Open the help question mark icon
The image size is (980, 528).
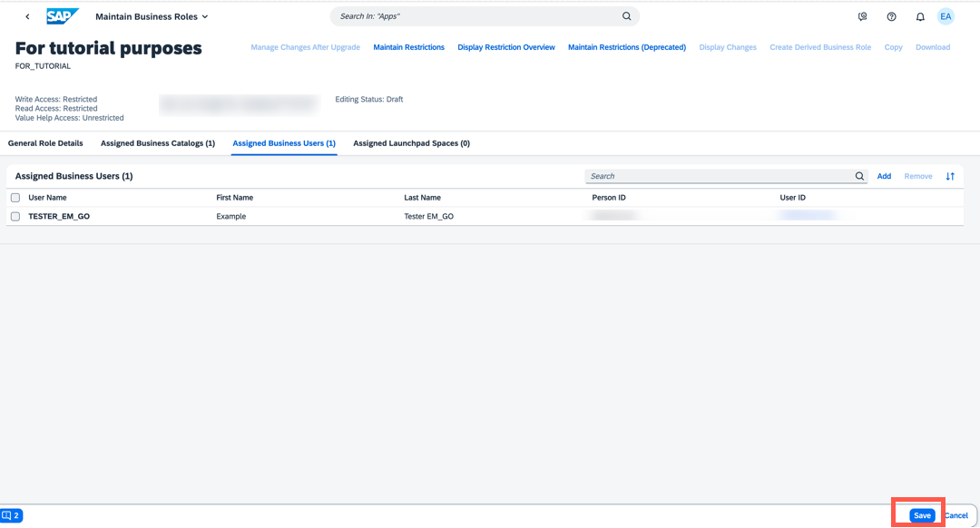click(891, 17)
